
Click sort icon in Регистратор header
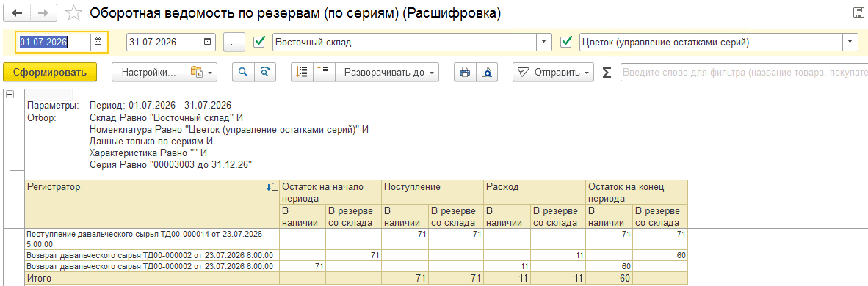click(x=272, y=187)
